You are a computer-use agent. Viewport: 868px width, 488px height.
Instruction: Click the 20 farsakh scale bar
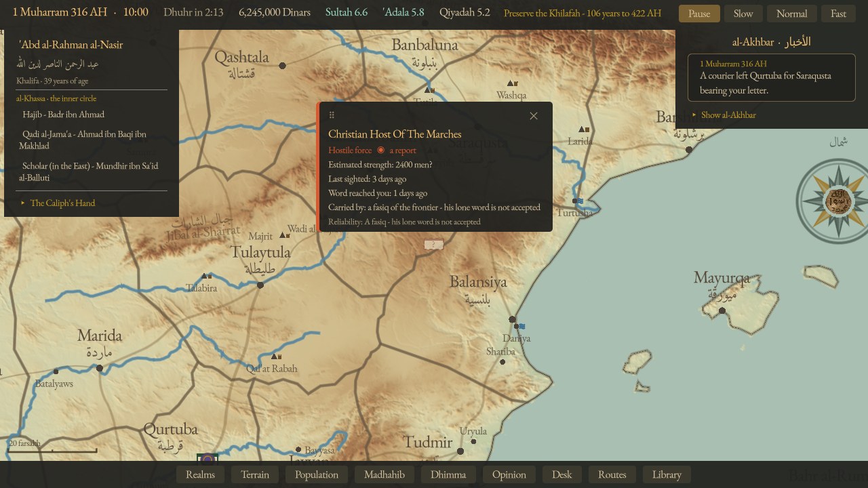[x=52, y=447]
